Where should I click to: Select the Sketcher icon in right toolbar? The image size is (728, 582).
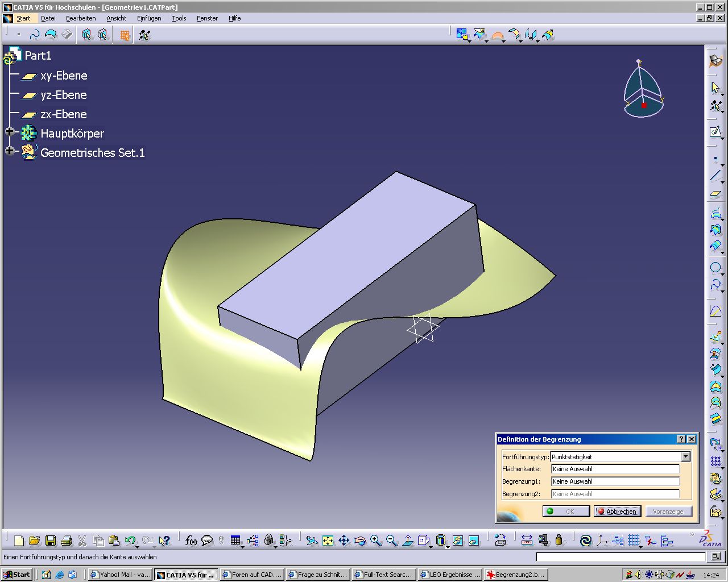[x=715, y=132]
